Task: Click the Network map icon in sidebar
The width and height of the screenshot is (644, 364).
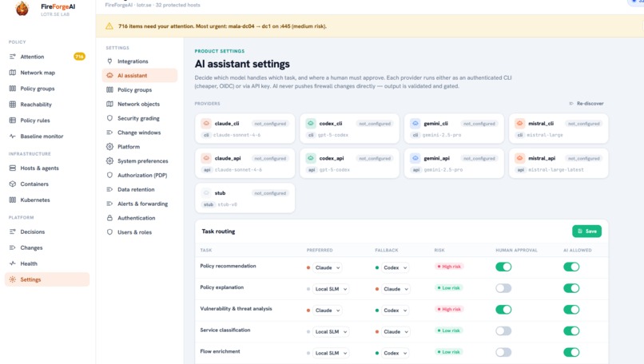Action: (12, 73)
